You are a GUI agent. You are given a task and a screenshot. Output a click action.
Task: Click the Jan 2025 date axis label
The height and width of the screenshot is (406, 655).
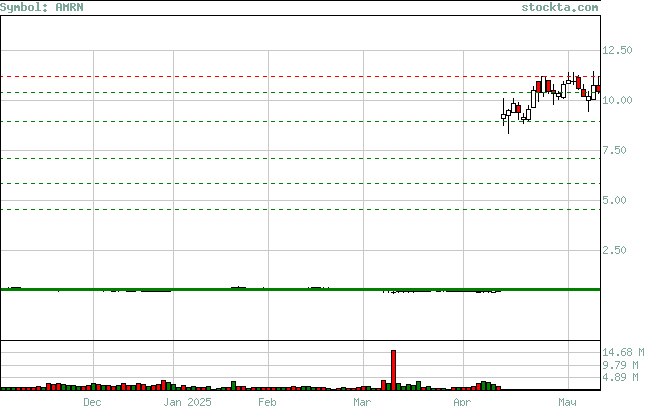pos(187,402)
